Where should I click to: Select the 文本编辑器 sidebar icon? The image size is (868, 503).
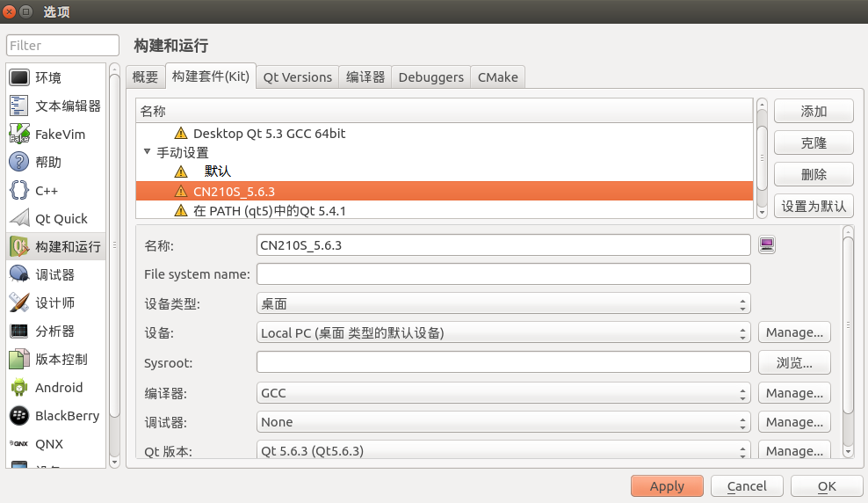click(18, 106)
